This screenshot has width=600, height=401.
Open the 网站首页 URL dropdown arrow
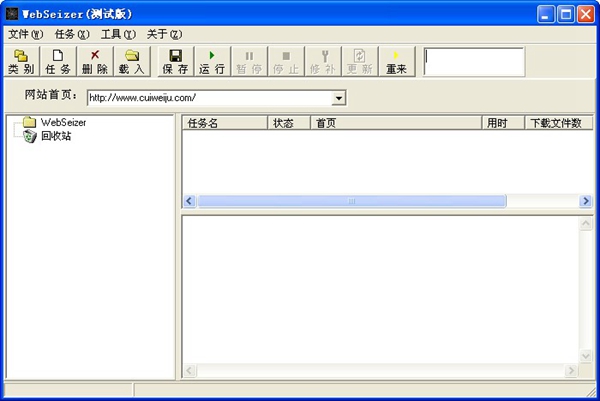[339, 98]
